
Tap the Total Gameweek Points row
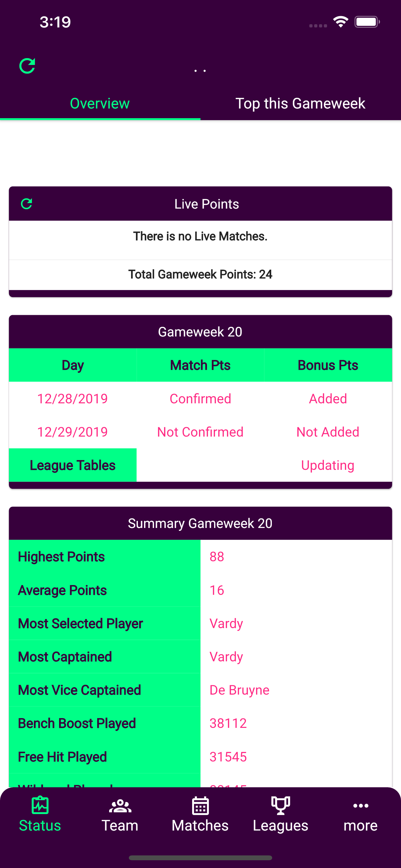[200, 274]
